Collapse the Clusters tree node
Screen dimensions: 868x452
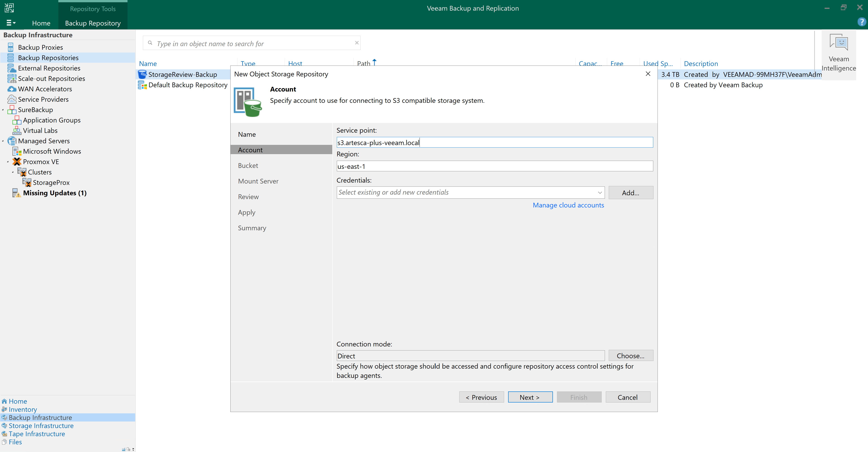13,172
